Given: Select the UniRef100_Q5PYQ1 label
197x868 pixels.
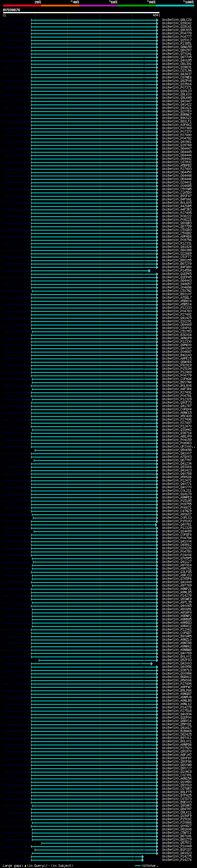Looking at the screenshot, I should tap(177, 725).
